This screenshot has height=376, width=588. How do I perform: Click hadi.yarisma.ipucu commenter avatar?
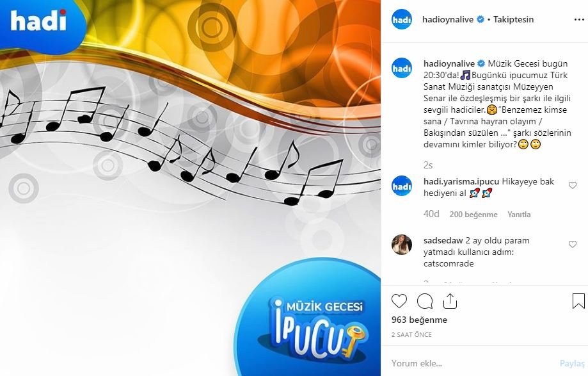pyautogui.click(x=402, y=186)
